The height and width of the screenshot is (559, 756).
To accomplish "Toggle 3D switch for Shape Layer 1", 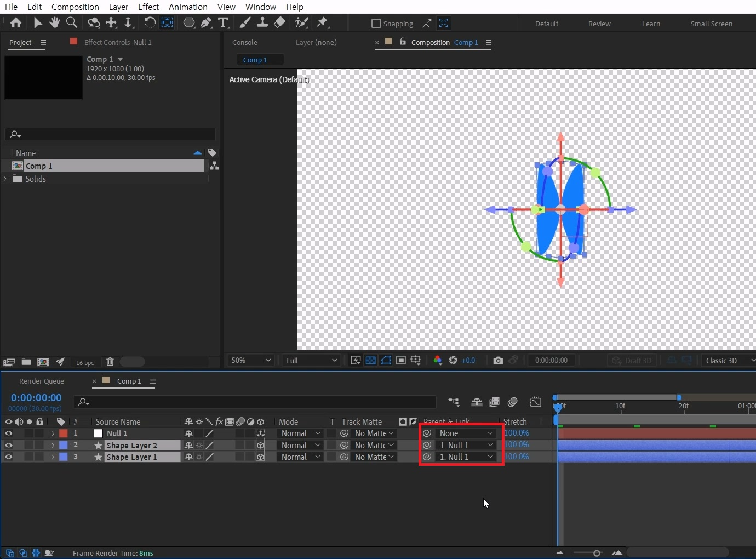I will click(x=261, y=457).
